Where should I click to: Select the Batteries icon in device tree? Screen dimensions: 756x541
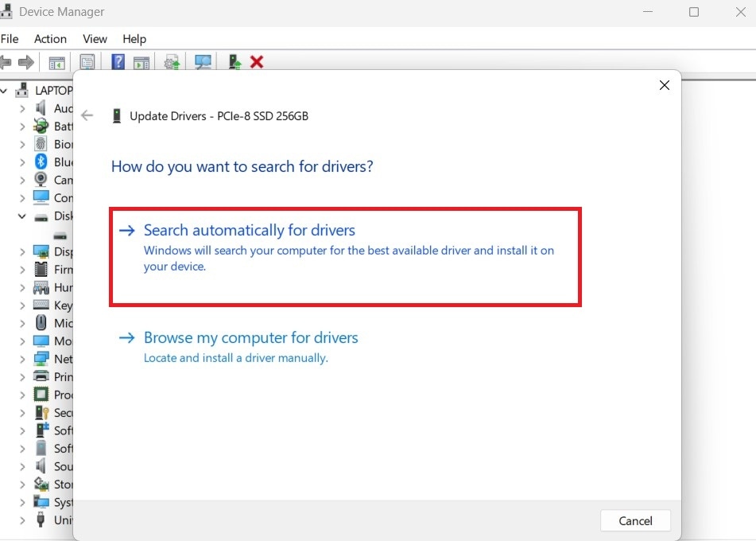41,126
